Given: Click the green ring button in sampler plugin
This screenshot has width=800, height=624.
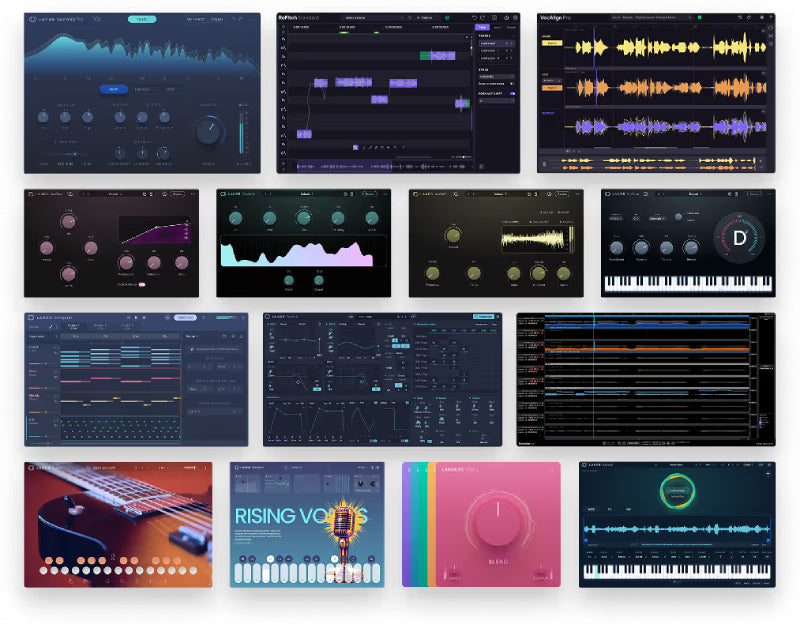Looking at the screenshot, I should click(677, 492).
